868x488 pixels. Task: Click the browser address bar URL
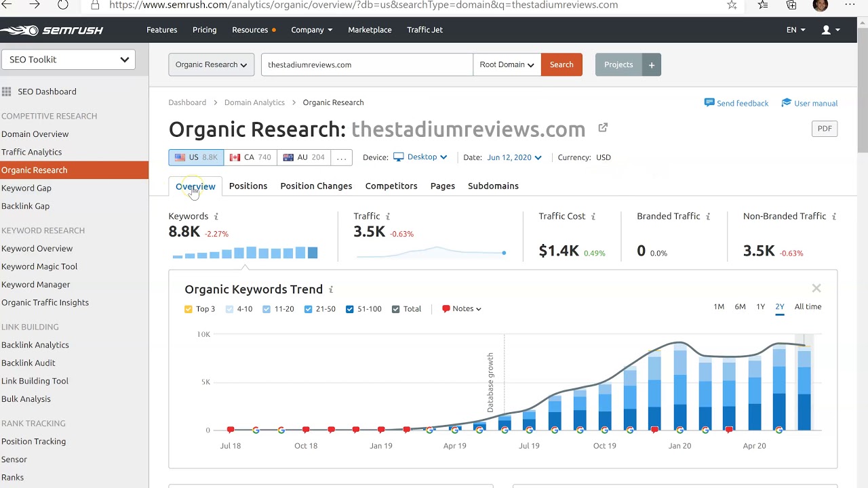tap(363, 5)
